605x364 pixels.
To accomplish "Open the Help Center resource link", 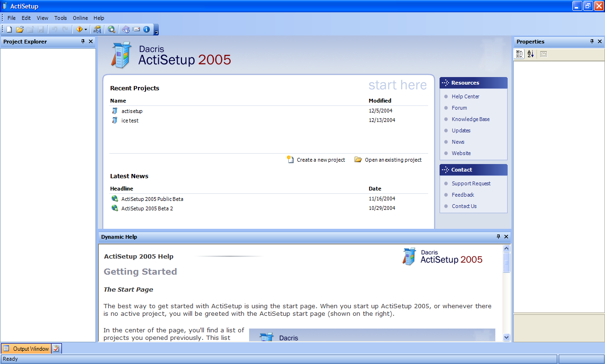I will 466,96.
